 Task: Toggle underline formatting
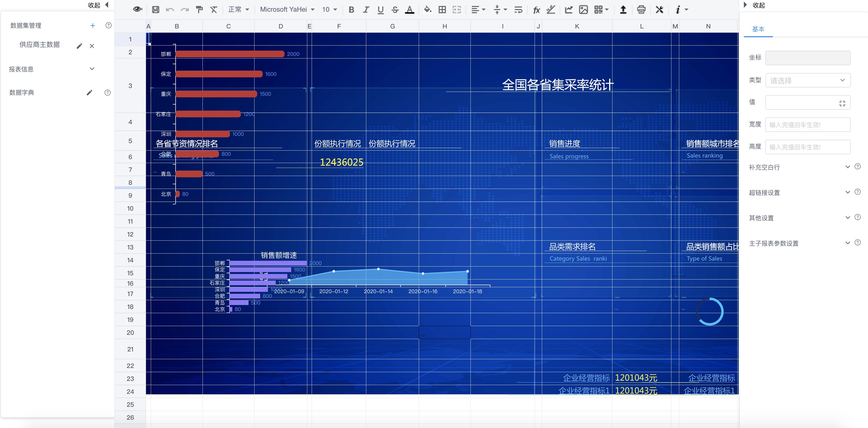pyautogui.click(x=380, y=9)
